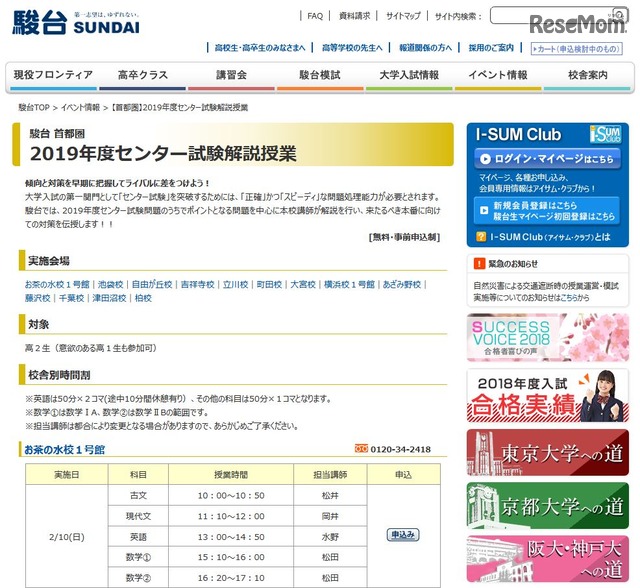This screenshot has height=588, width=640.
Task: Open the 大学入試情報 menu tab
Action: tap(409, 75)
